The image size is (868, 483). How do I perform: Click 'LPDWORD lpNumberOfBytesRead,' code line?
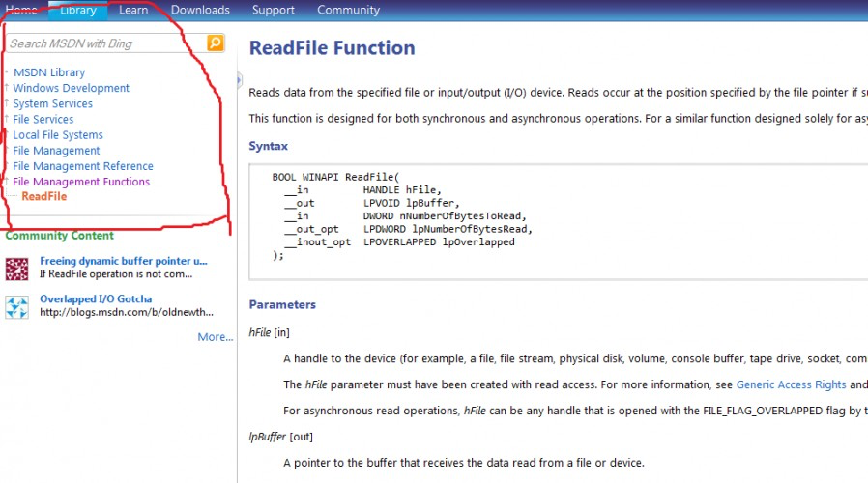click(x=448, y=229)
